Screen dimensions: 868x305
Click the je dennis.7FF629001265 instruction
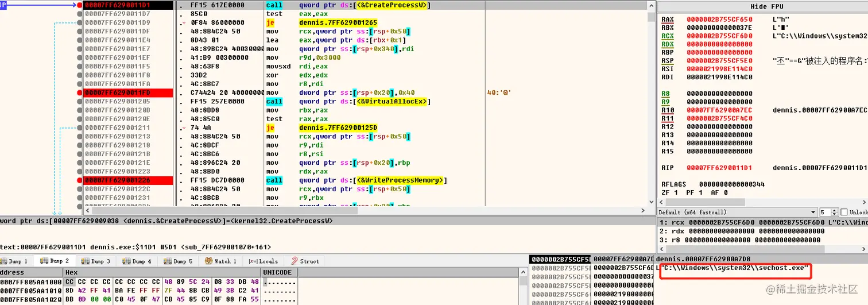click(321, 22)
